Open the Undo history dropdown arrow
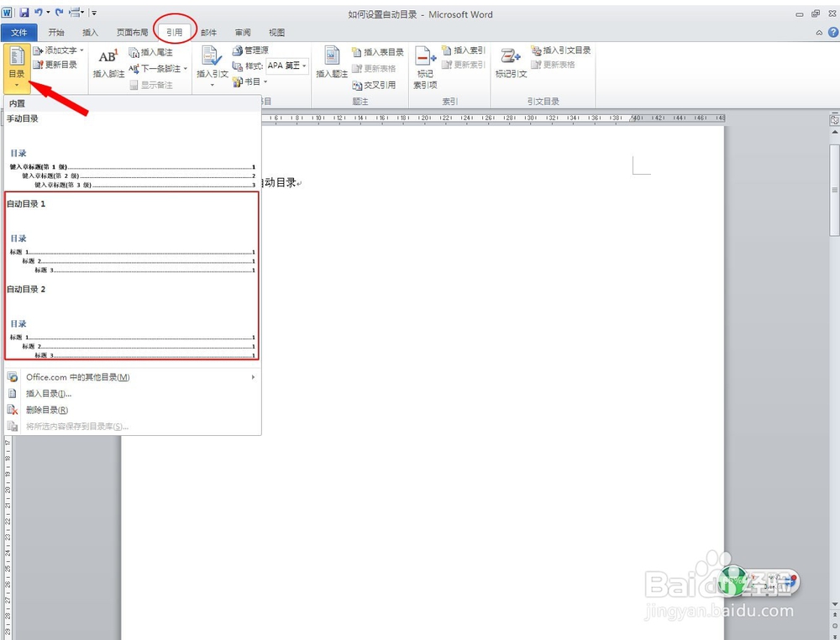840x640 pixels. pyautogui.click(x=48, y=13)
